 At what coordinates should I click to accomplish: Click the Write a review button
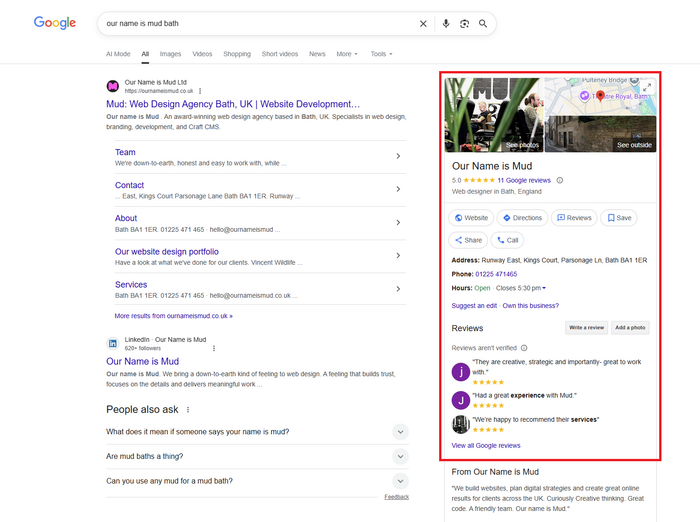[x=586, y=328]
